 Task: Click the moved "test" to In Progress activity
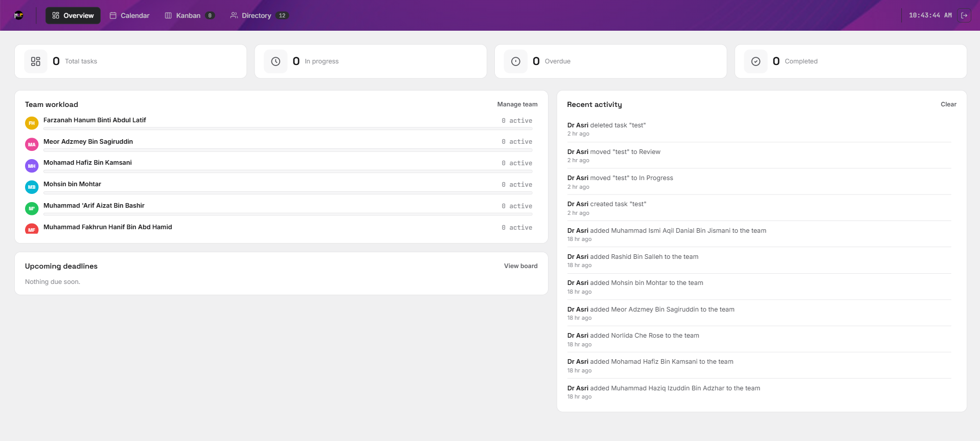(x=759, y=182)
